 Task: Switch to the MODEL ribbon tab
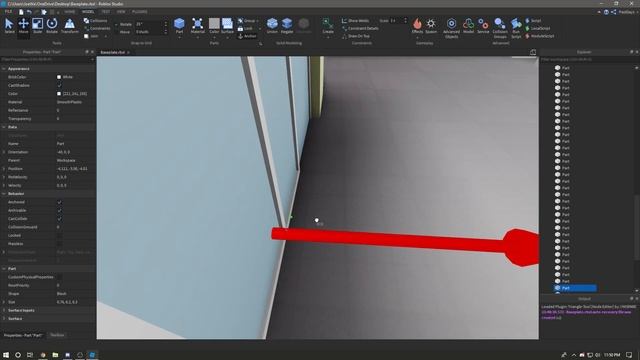coord(88,11)
